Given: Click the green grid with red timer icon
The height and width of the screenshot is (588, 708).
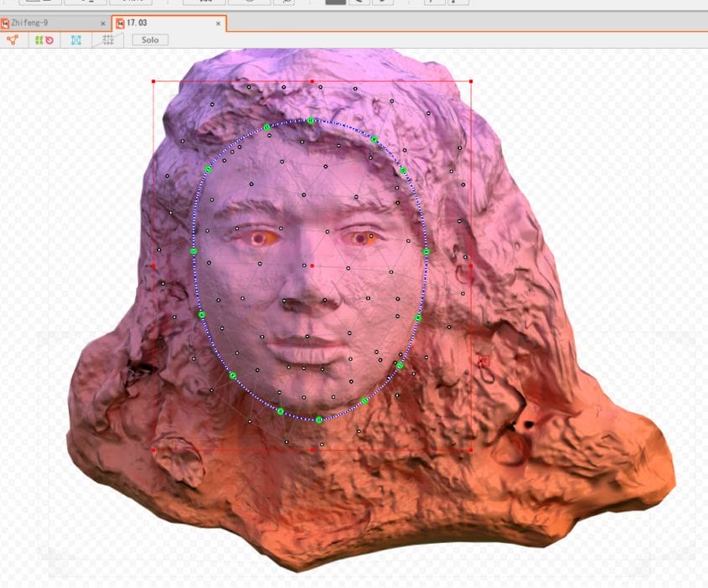Looking at the screenshot, I should coord(44,39).
